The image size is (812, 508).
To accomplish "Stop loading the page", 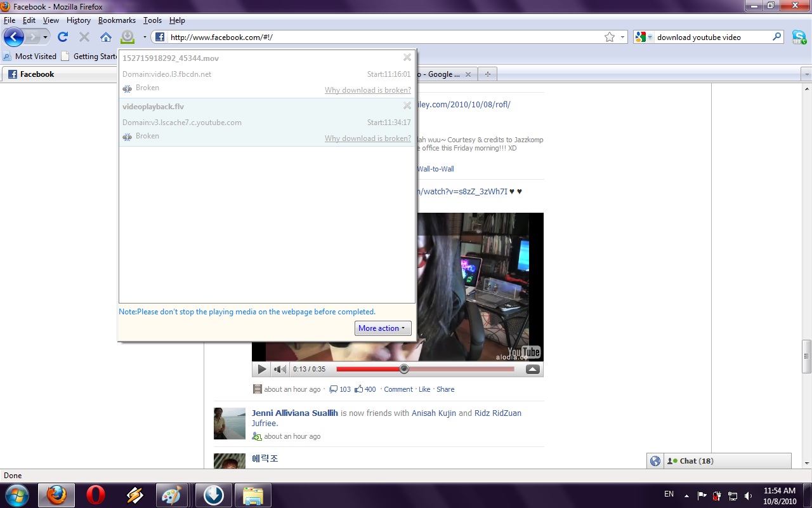I will pos(84,37).
